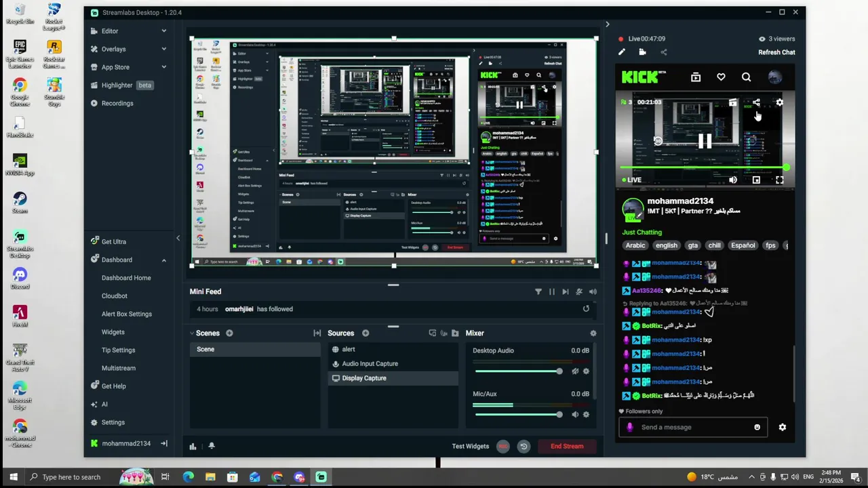The width and height of the screenshot is (868, 488).
Task: Log out of mohammad2134 account icon
Action: (x=163, y=443)
